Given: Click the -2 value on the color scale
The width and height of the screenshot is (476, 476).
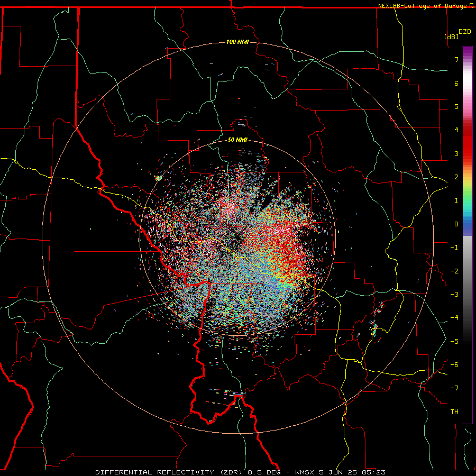Looking at the screenshot, I should (x=454, y=271).
